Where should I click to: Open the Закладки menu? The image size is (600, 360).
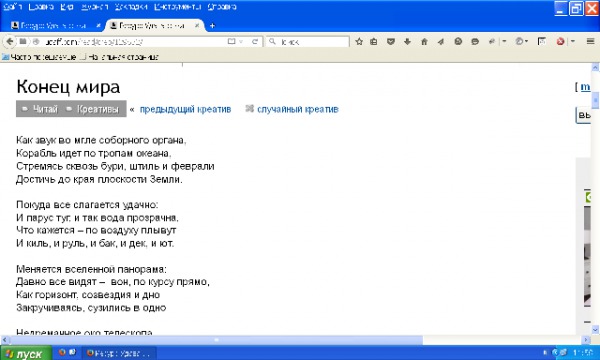[131, 7]
